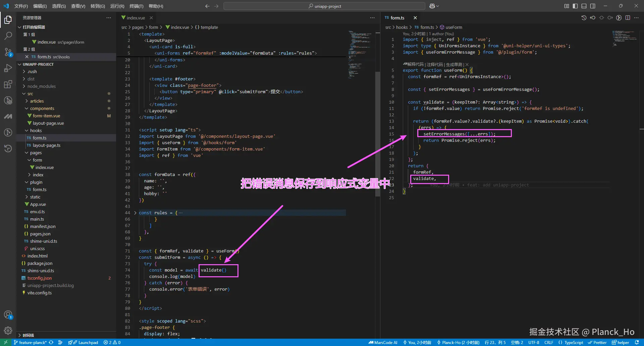Open the Search view
The image size is (644, 346).
pyautogui.click(x=8, y=36)
